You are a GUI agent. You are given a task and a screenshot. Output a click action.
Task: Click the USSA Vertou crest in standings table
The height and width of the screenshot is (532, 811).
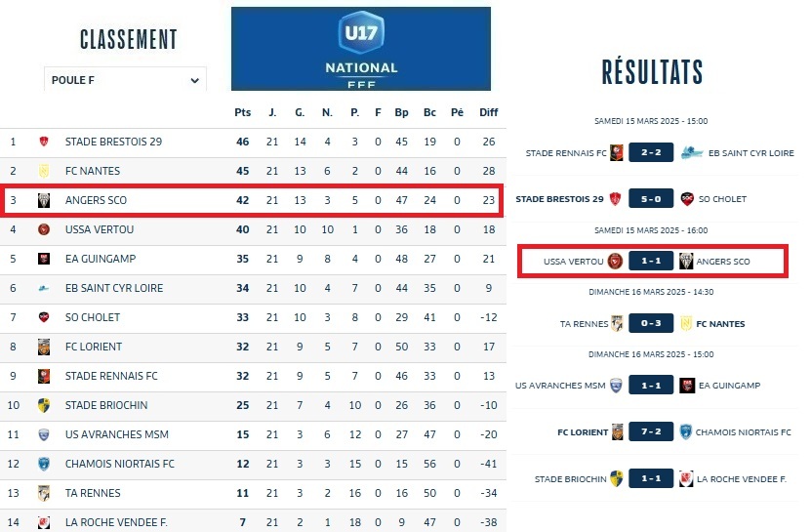pyautogui.click(x=43, y=229)
